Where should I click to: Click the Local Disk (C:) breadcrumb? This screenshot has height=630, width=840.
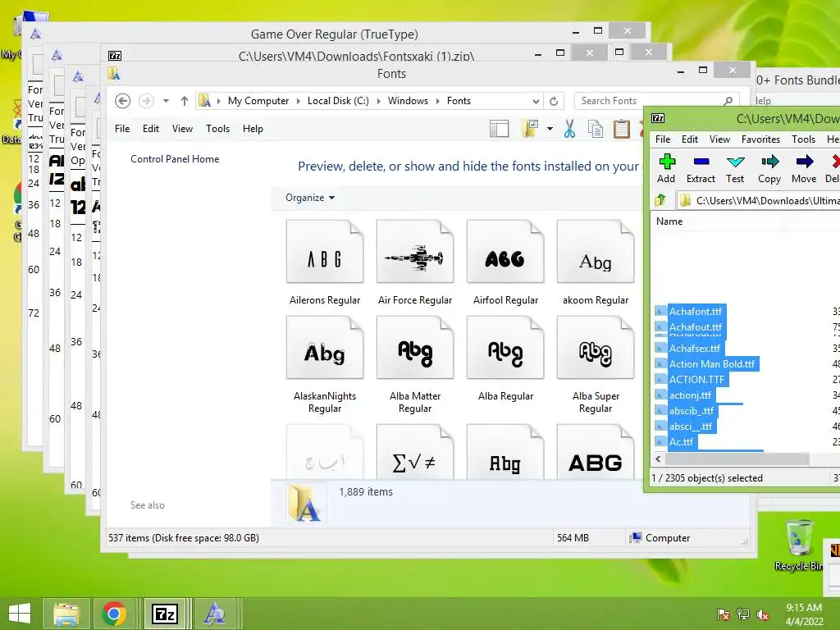coord(338,101)
